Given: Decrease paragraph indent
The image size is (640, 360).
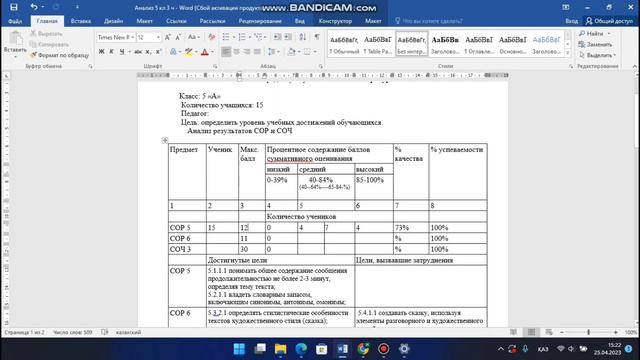Looking at the screenshot, I should pyautogui.click(x=278, y=37).
